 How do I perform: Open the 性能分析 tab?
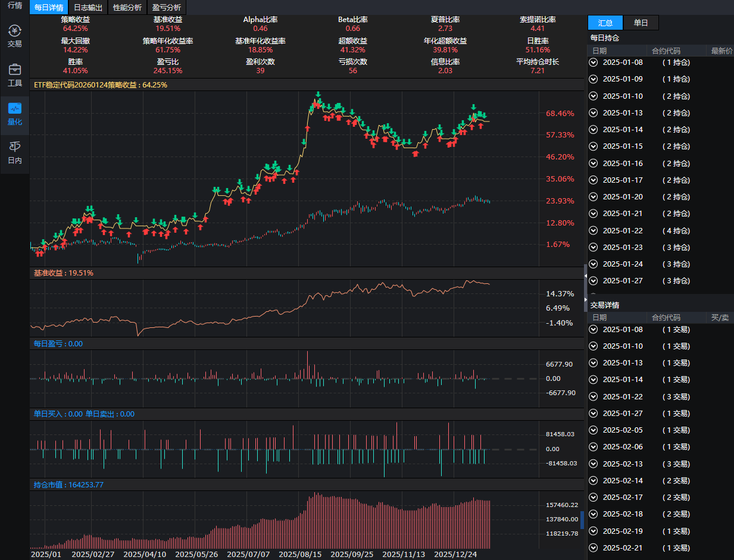coord(127,7)
